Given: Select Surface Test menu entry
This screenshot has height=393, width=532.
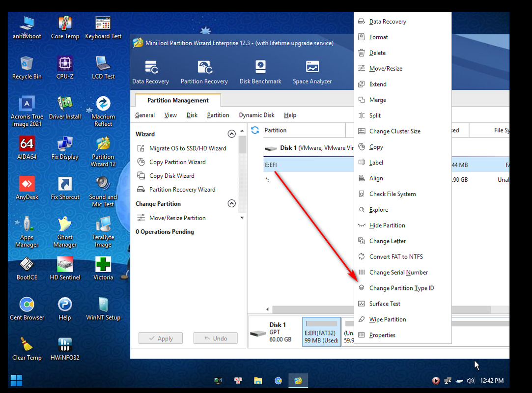Looking at the screenshot, I should (402, 304).
